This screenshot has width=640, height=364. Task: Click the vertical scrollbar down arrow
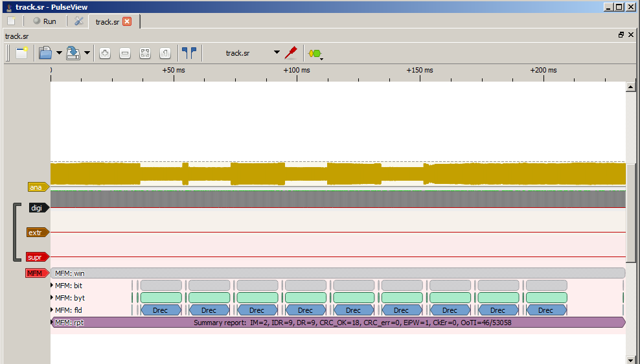(631, 360)
